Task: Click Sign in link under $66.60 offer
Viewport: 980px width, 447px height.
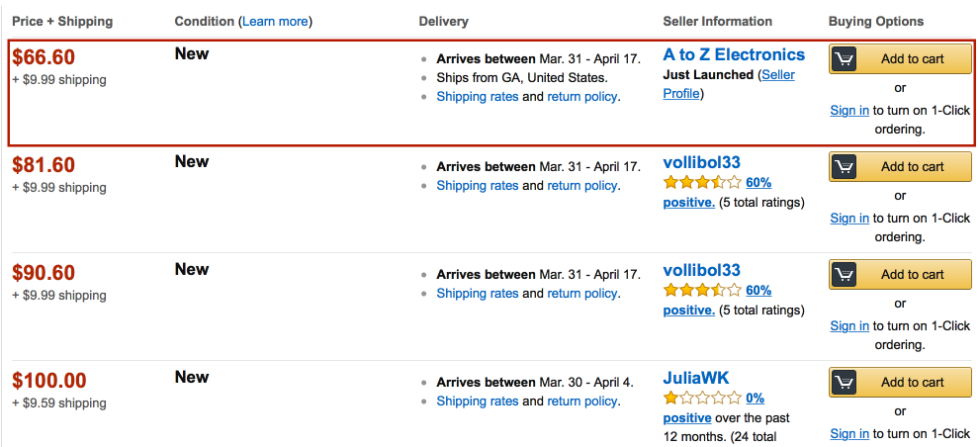Action: pos(849,111)
